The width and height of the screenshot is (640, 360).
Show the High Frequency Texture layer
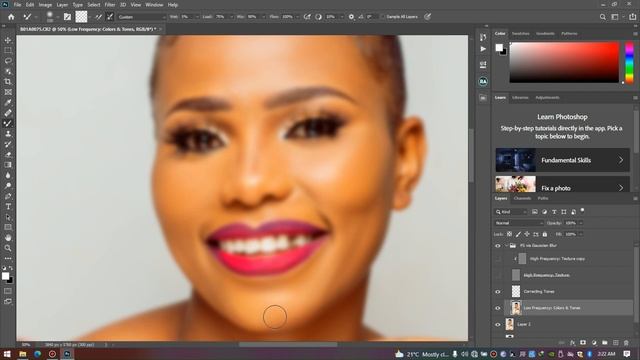pyautogui.click(x=498, y=275)
